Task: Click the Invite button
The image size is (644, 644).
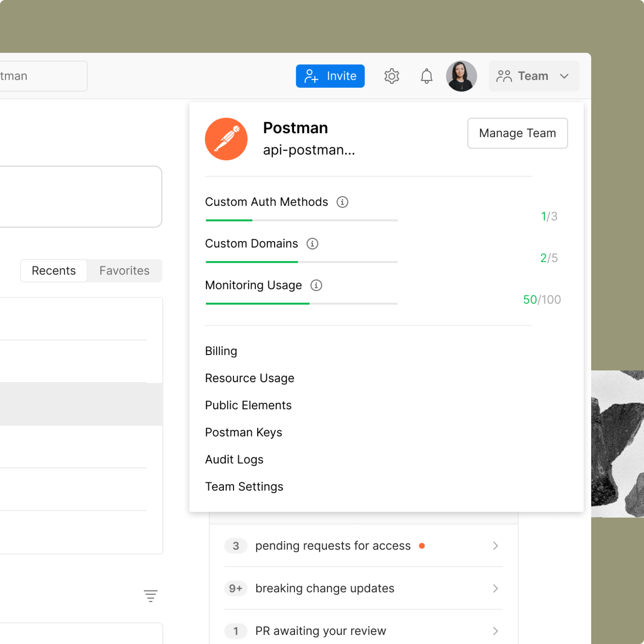Action: coord(330,76)
